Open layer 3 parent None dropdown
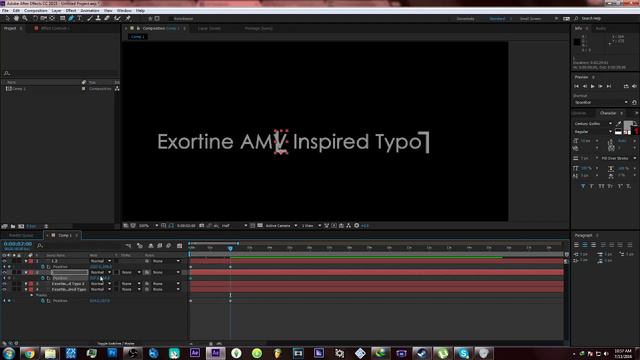The width and height of the screenshot is (640, 360). point(165,284)
